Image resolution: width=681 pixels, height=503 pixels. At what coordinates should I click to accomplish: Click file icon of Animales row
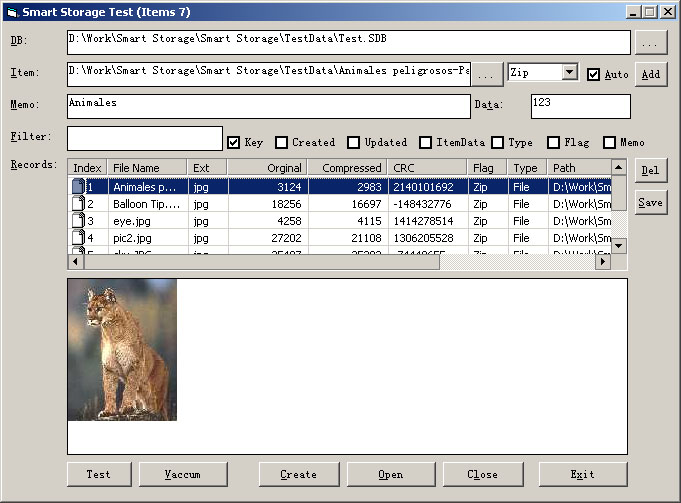(x=79, y=186)
